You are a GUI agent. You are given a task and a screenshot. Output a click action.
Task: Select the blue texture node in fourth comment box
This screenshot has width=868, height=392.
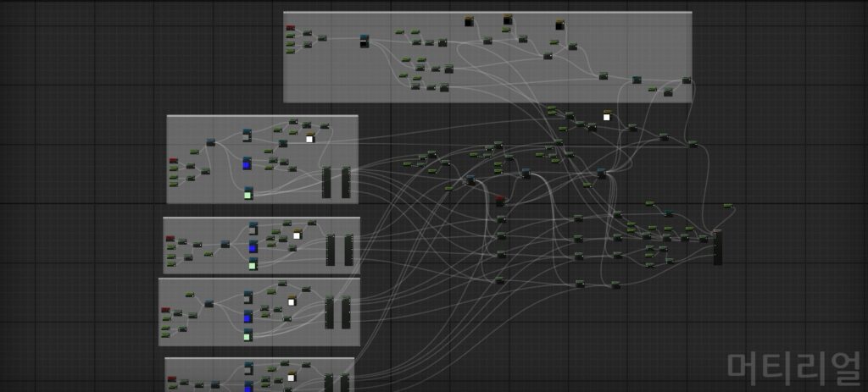pyautogui.click(x=248, y=317)
